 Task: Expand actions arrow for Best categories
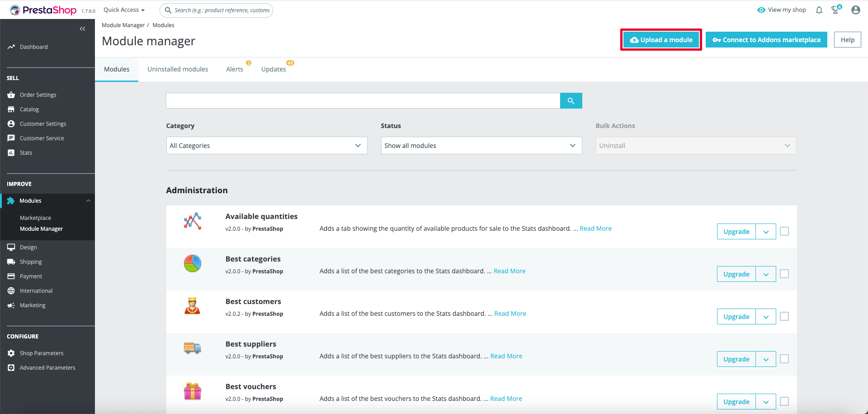pos(766,274)
